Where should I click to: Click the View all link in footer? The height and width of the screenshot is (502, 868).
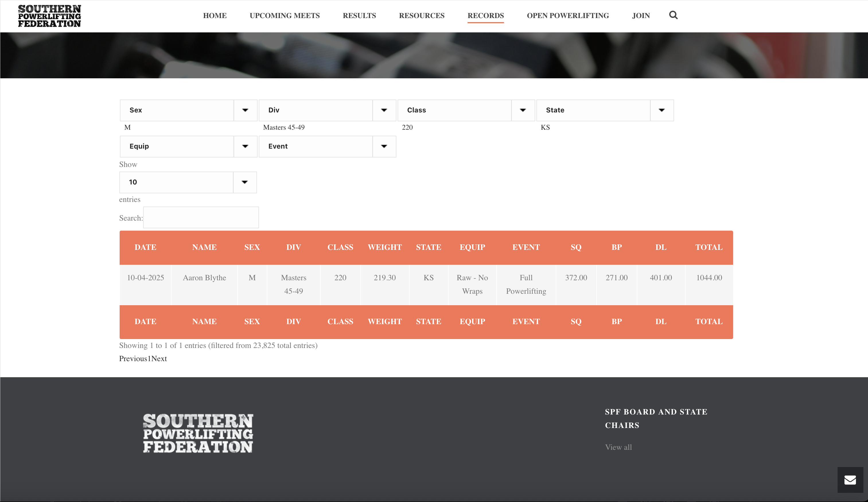tap(618, 447)
